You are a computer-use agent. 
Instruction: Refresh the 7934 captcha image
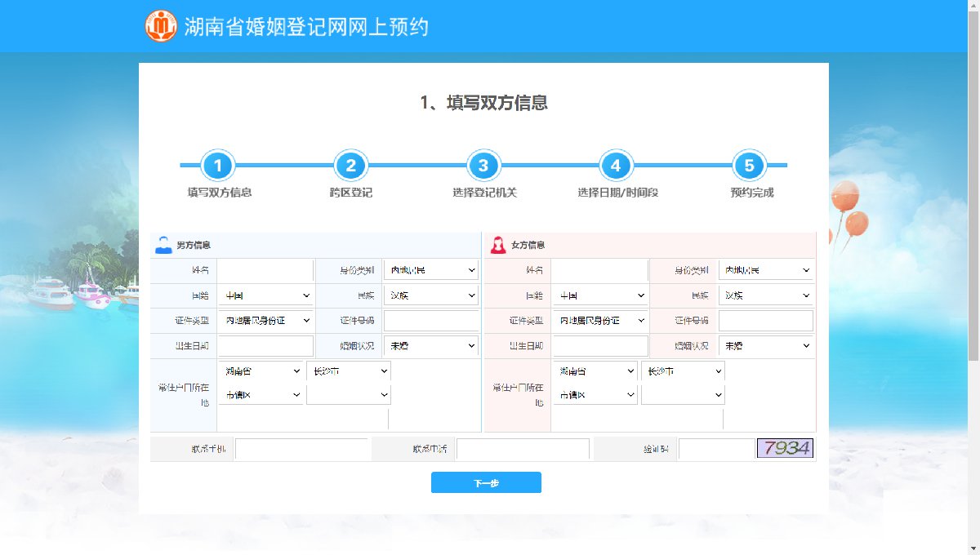784,448
